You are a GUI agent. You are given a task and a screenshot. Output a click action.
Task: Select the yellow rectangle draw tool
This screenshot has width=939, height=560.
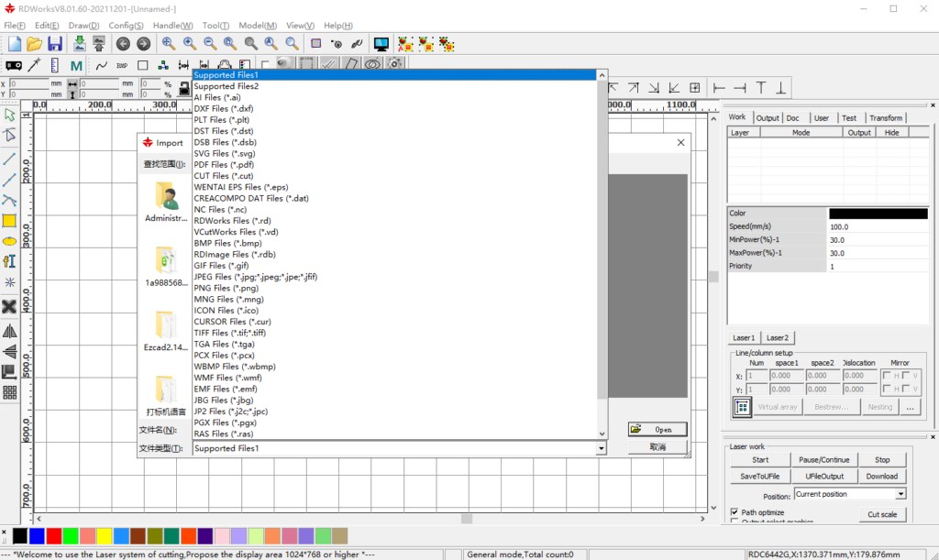pyautogui.click(x=9, y=221)
